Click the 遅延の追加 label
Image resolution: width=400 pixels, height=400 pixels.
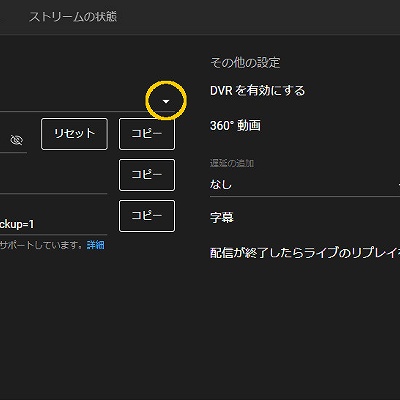(x=232, y=163)
